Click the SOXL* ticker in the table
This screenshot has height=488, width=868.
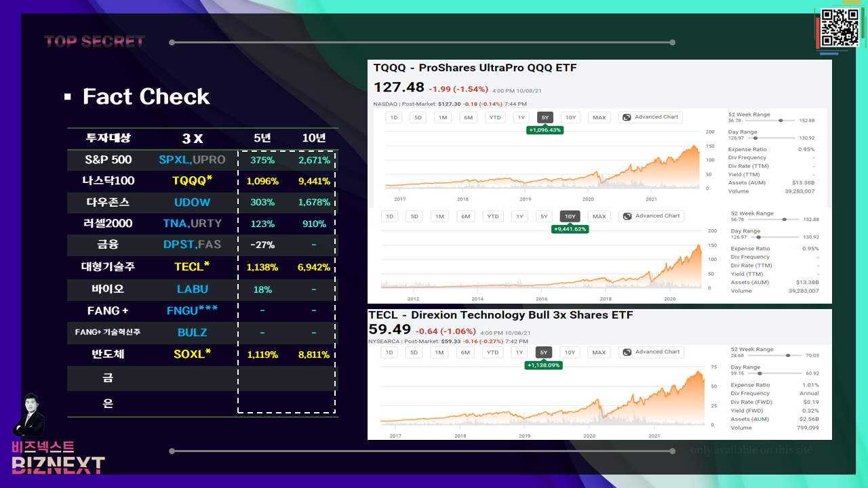click(x=192, y=354)
